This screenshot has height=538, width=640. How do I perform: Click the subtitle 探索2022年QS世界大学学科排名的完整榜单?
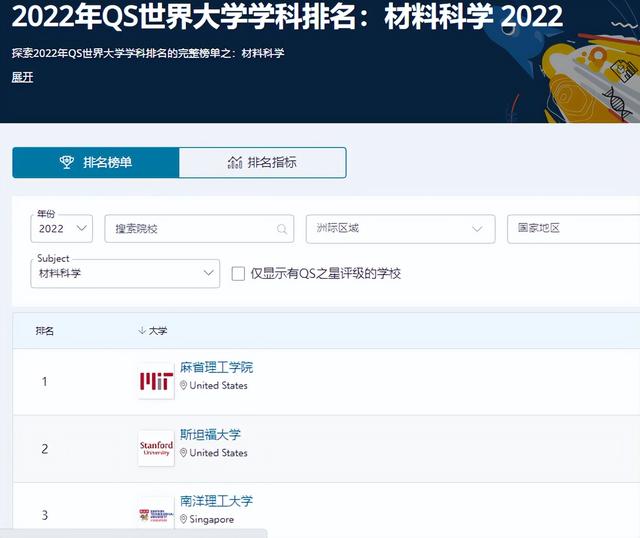[x=148, y=53]
